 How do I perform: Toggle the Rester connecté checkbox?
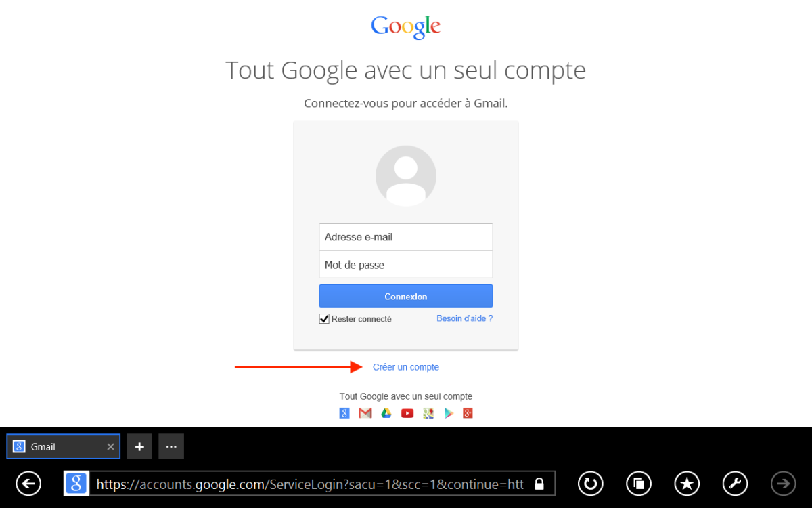pos(324,319)
